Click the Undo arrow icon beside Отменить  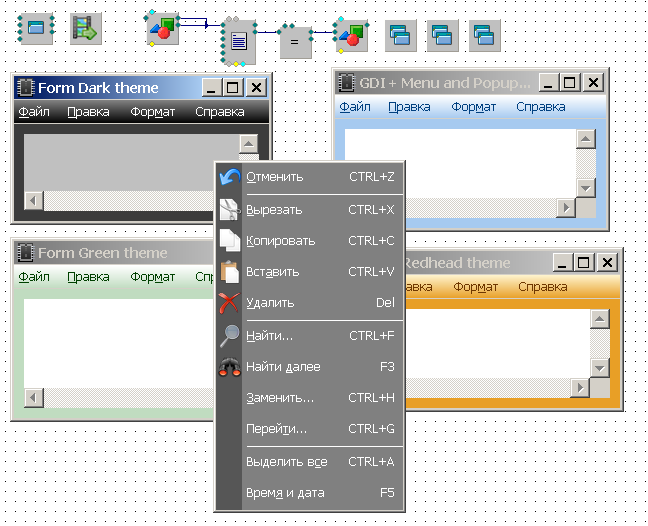coord(229,176)
